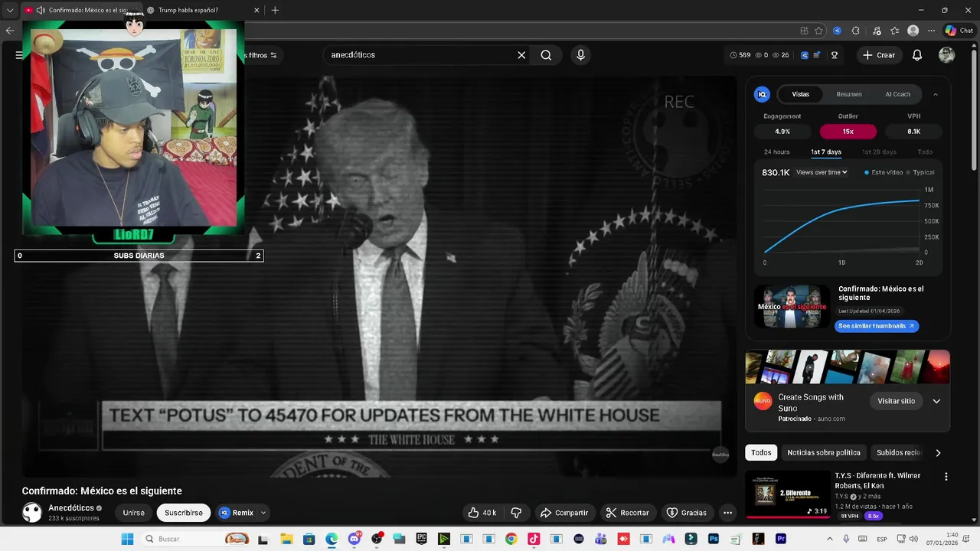This screenshot has height=551, width=980.
Task: Open Epic Games Launcher from taskbar
Action: tap(421, 539)
